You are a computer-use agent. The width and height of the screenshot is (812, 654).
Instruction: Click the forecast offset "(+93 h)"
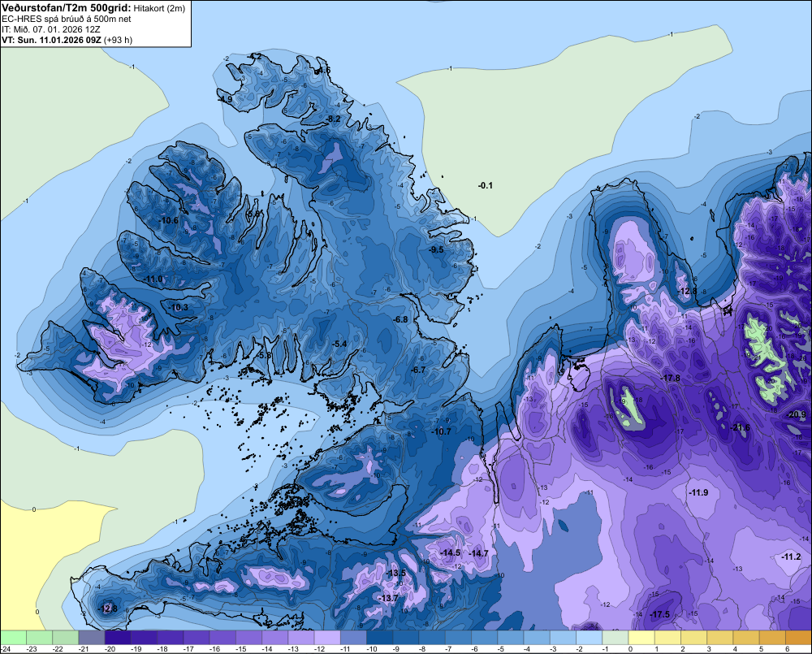click(118, 40)
